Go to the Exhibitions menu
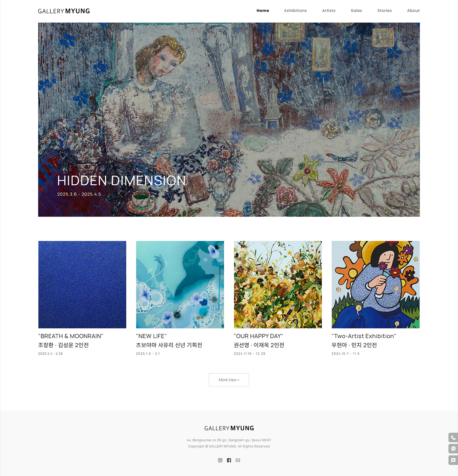Screen dimensions: 458x476 (295, 11)
